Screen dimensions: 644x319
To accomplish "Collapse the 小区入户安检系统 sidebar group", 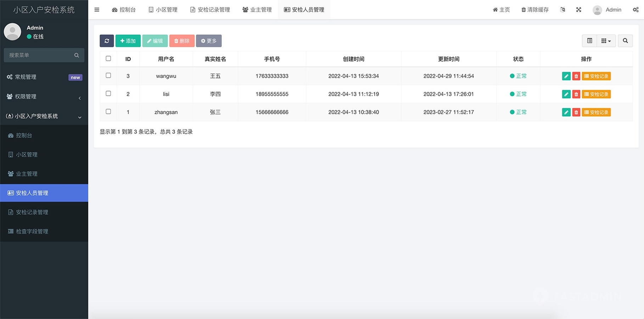I will coord(44,116).
